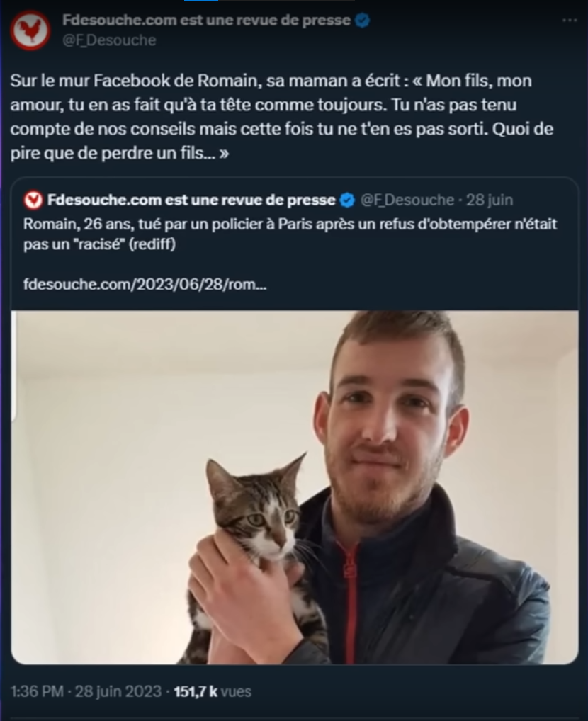Click the small rooster avatar in quoted tweet
Screen dimensions: 588x721
[x=33, y=200]
